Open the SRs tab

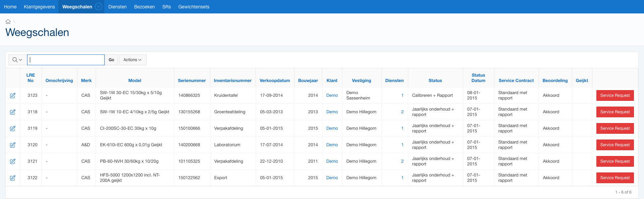167,7
